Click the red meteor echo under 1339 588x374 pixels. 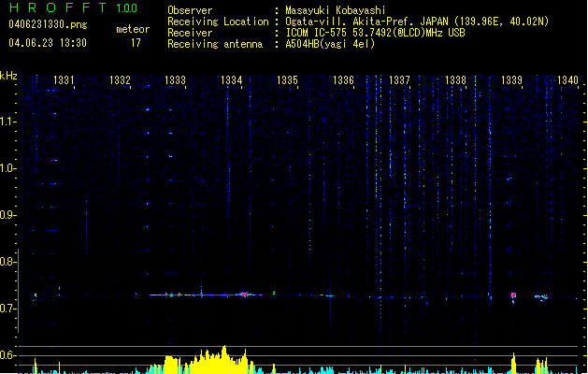pyautogui.click(x=513, y=295)
